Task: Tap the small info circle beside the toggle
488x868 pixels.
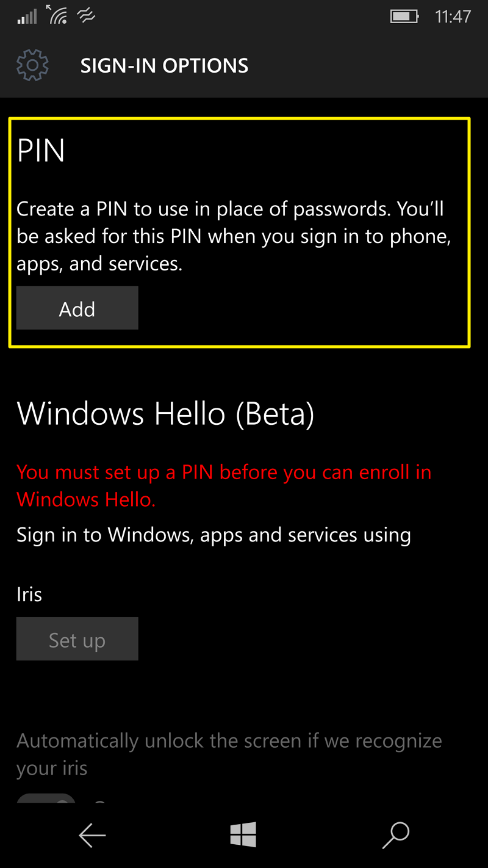Action: tap(99, 805)
